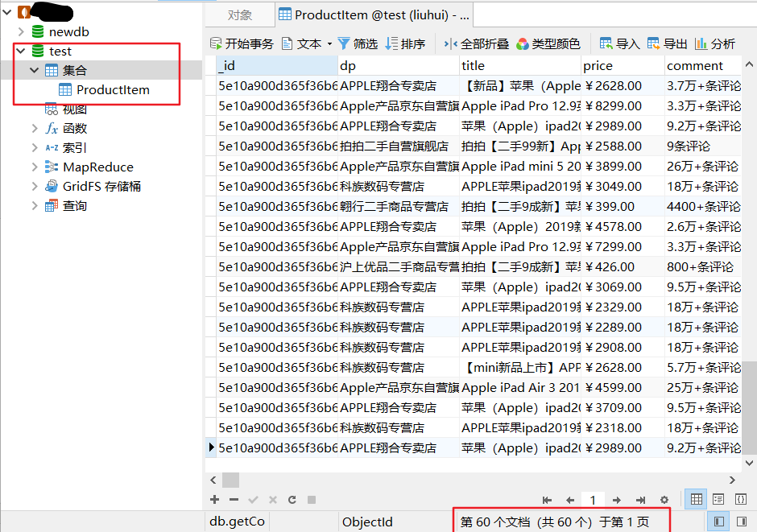Screen dimensions: 757x532
Task: Click the refresh icon
Action: point(292,500)
